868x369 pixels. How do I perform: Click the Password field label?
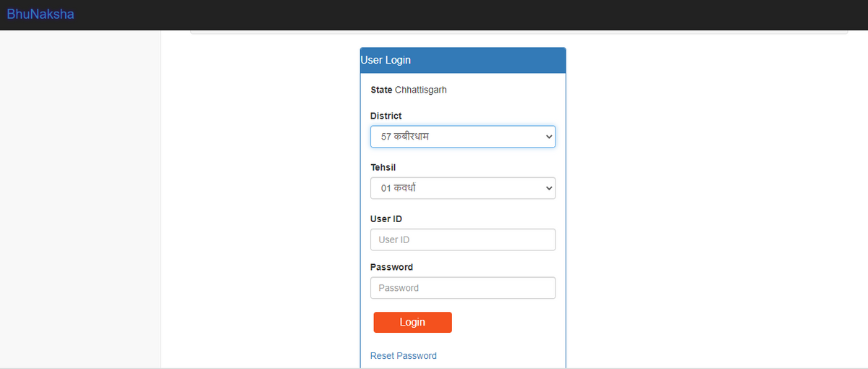coord(391,267)
